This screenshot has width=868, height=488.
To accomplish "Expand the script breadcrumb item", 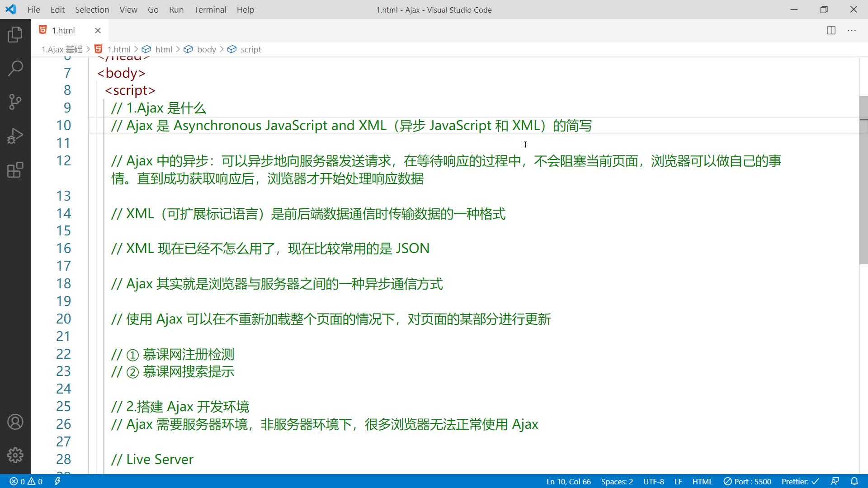I will pyautogui.click(x=250, y=49).
